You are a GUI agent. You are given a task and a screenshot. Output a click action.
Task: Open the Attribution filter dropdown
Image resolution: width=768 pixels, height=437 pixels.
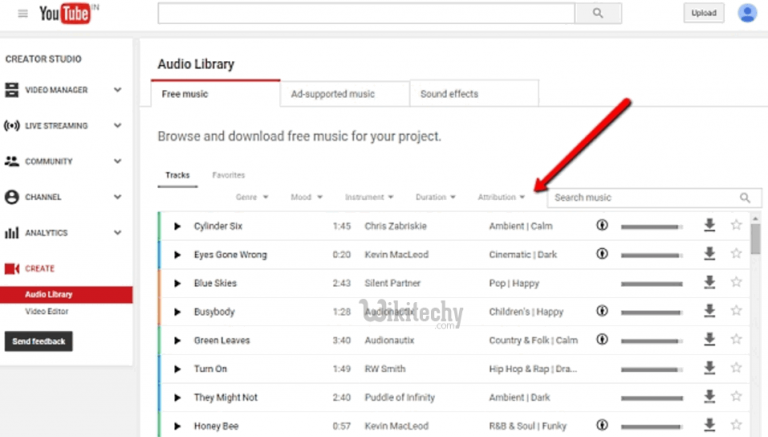501,197
